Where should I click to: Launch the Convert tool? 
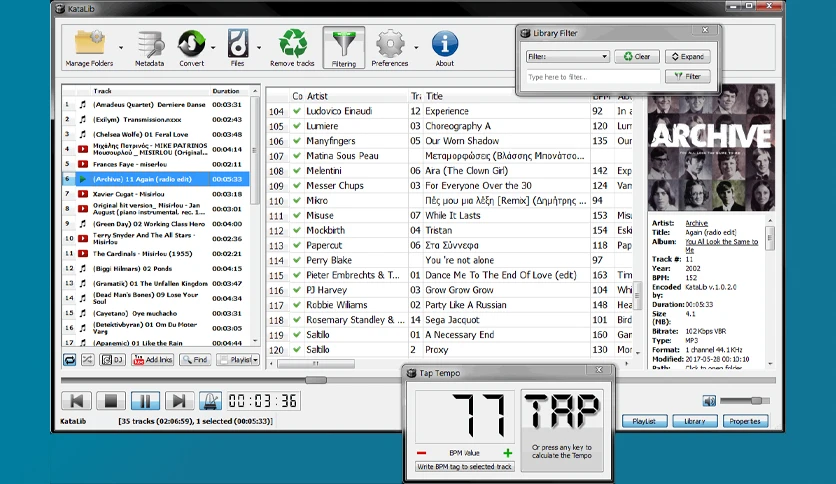click(191, 48)
